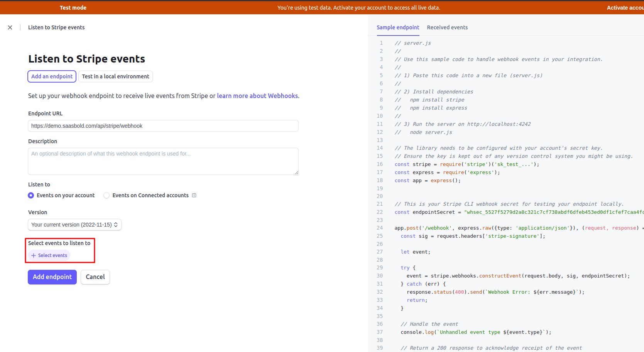Click into the Endpoint URL field
Screen dimensions: 644x352
[x=163, y=126]
